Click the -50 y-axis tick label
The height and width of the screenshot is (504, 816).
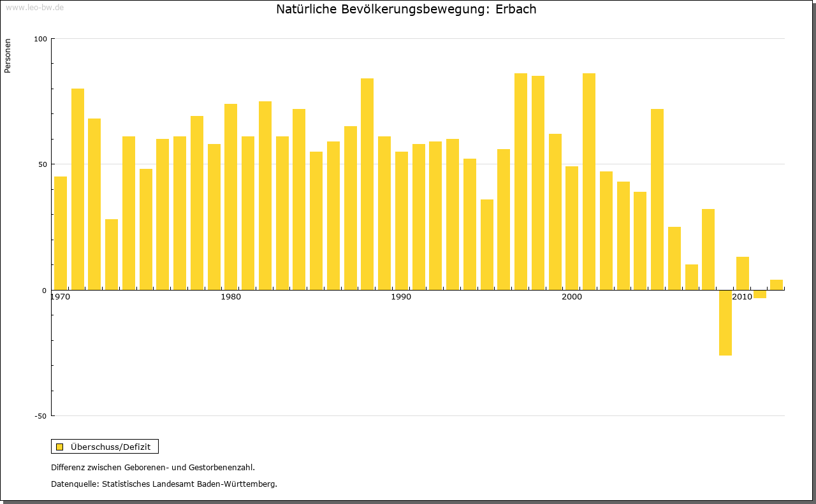[x=41, y=416]
